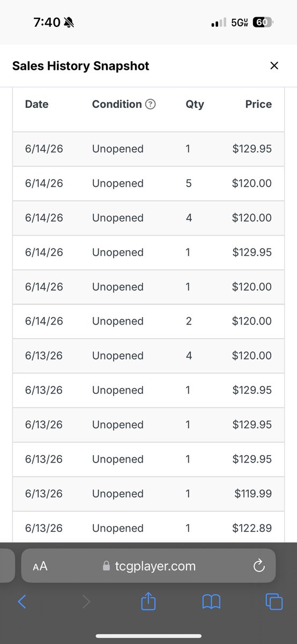Show all Safari tabs icon
This screenshot has height=644, width=297.
pos(274,602)
